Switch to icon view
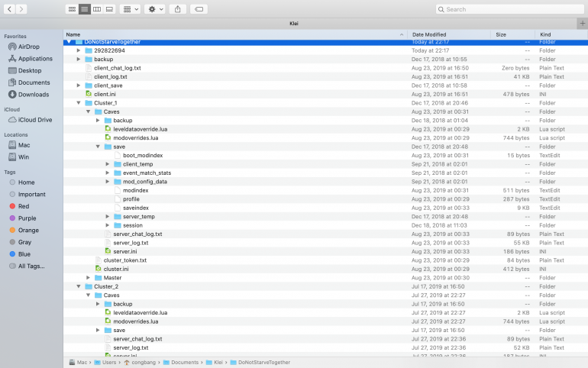Screen dimensions: 588x368 tap(72, 9)
